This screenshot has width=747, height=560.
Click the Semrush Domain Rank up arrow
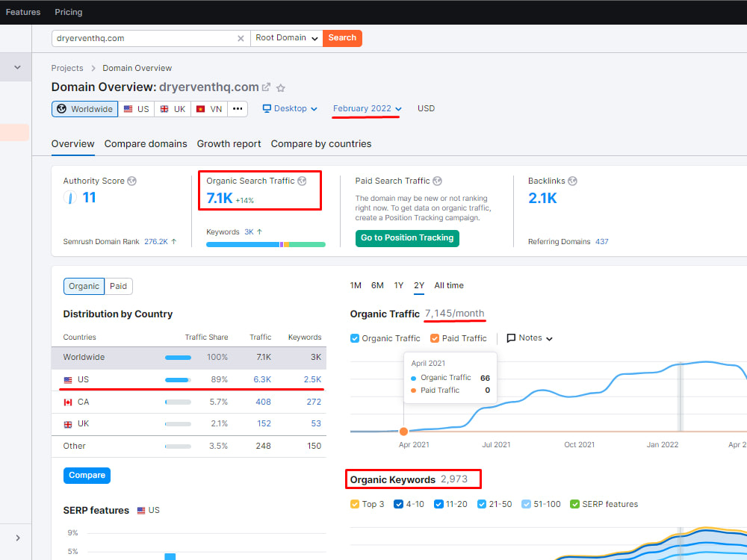click(x=174, y=242)
